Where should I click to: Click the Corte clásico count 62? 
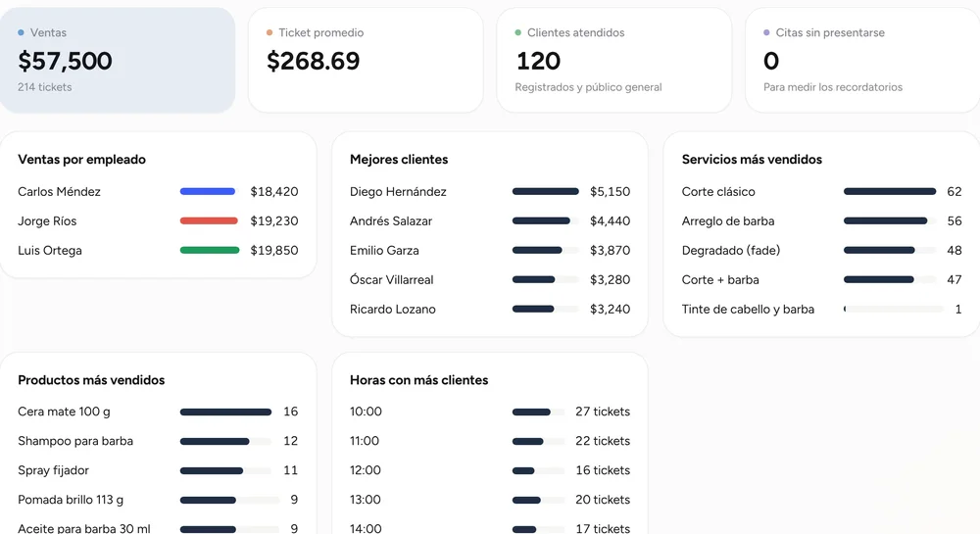point(955,192)
